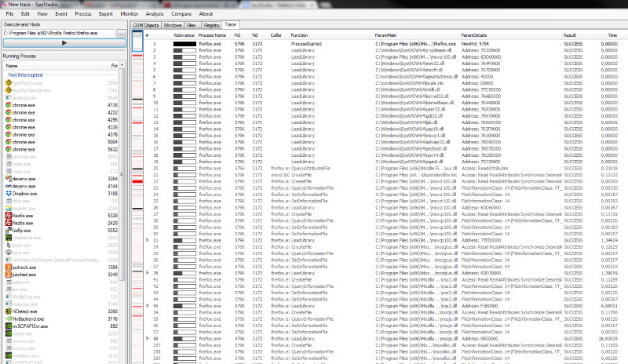
Task: Open the Monitor menu
Action: pyautogui.click(x=130, y=13)
